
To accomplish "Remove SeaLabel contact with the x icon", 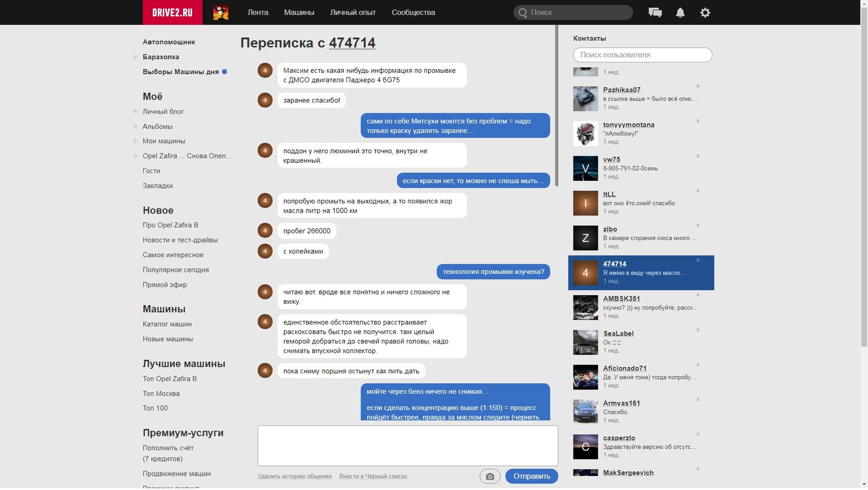I will [698, 329].
